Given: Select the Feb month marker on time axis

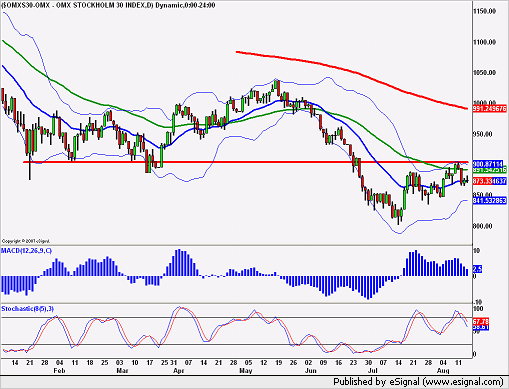Looking at the screenshot, I should point(59,371).
